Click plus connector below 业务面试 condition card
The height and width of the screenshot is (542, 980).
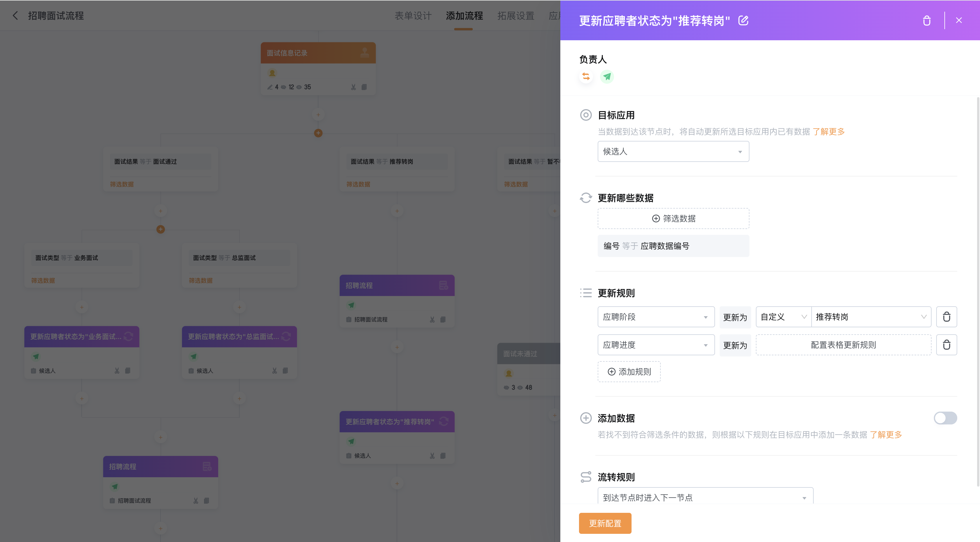pos(81,307)
